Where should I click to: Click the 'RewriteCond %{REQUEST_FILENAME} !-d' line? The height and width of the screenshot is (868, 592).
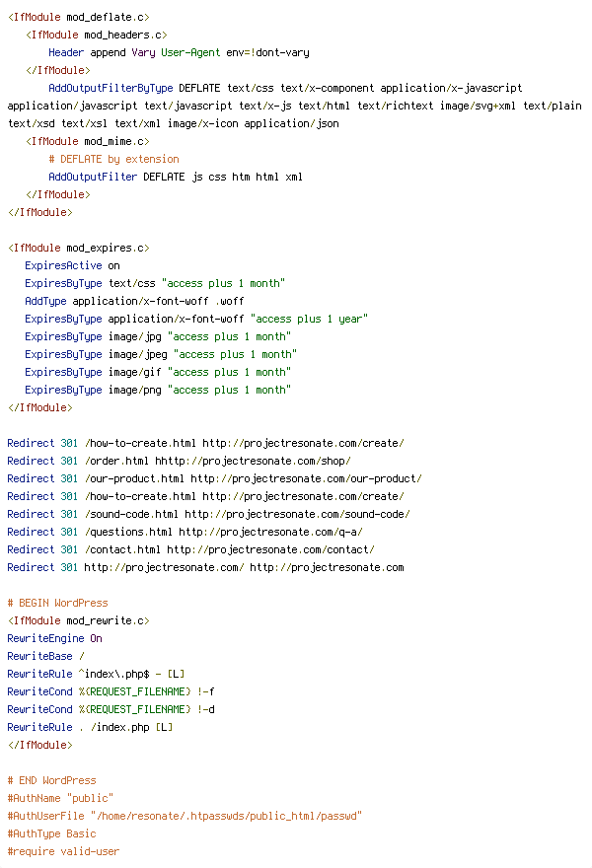[x=111, y=708]
